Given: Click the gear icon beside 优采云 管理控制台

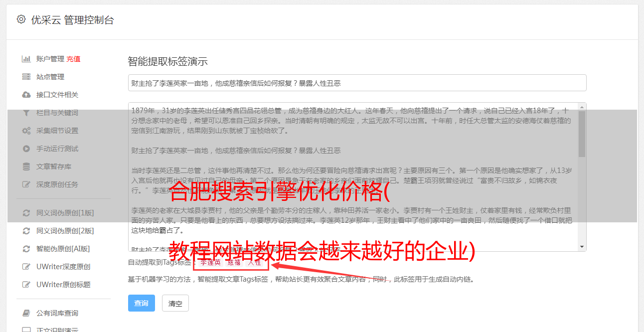Looking at the screenshot, I should click(21, 19).
